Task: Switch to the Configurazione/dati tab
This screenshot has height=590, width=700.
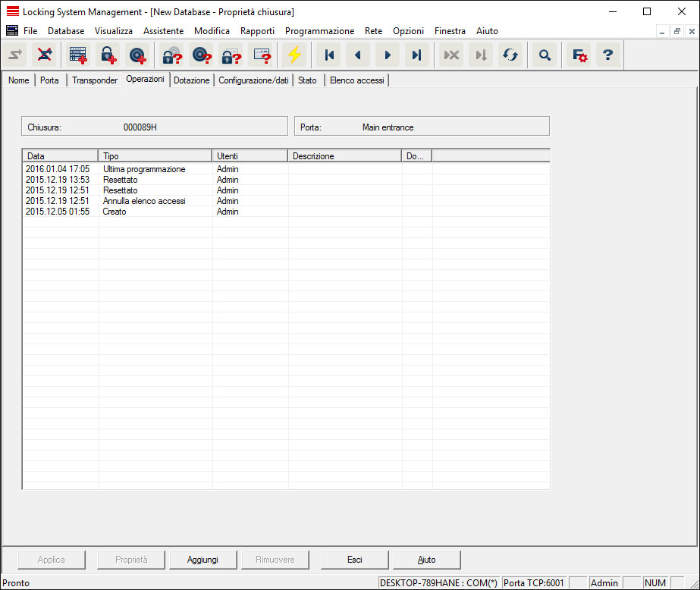Action: pos(253,80)
